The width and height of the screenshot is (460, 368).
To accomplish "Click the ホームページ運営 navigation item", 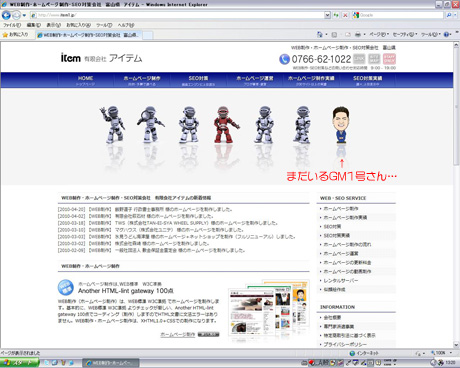I will tap(255, 80).
